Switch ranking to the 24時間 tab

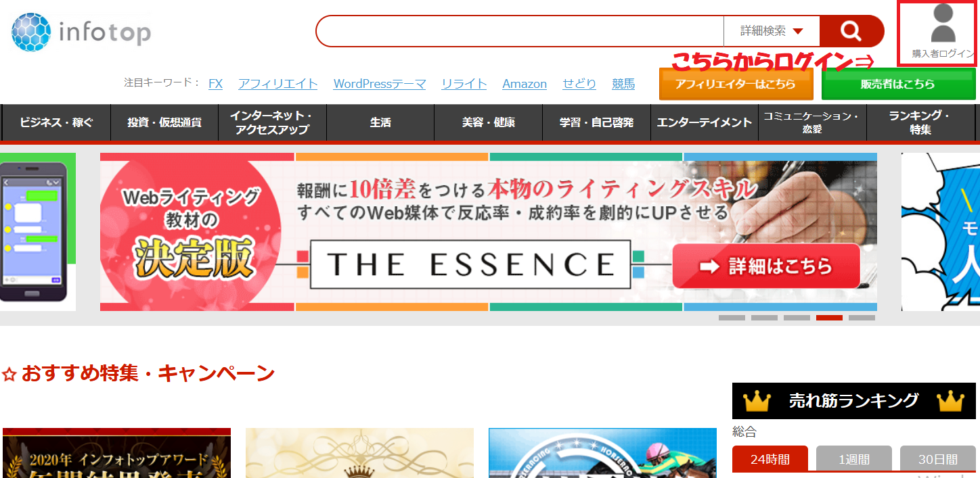(770, 459)
